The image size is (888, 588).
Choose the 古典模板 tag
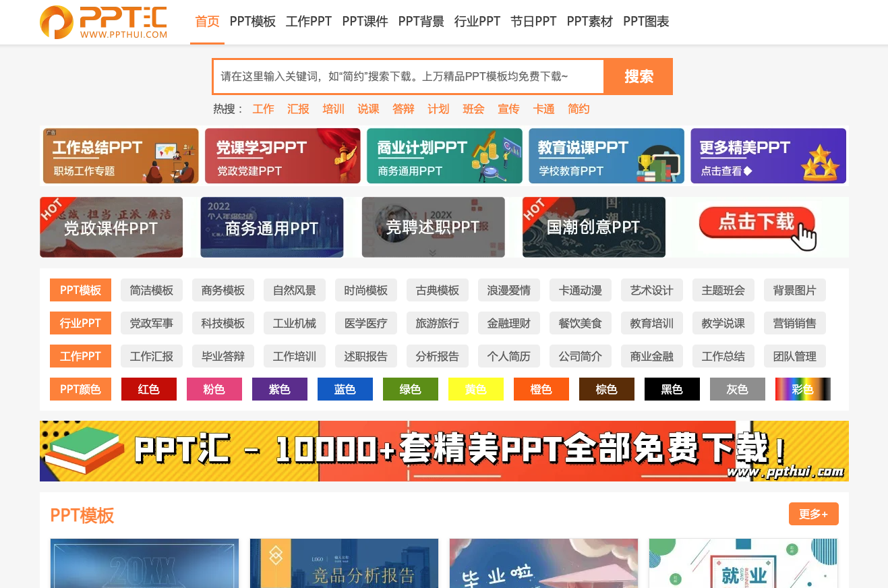click(438, 290)
